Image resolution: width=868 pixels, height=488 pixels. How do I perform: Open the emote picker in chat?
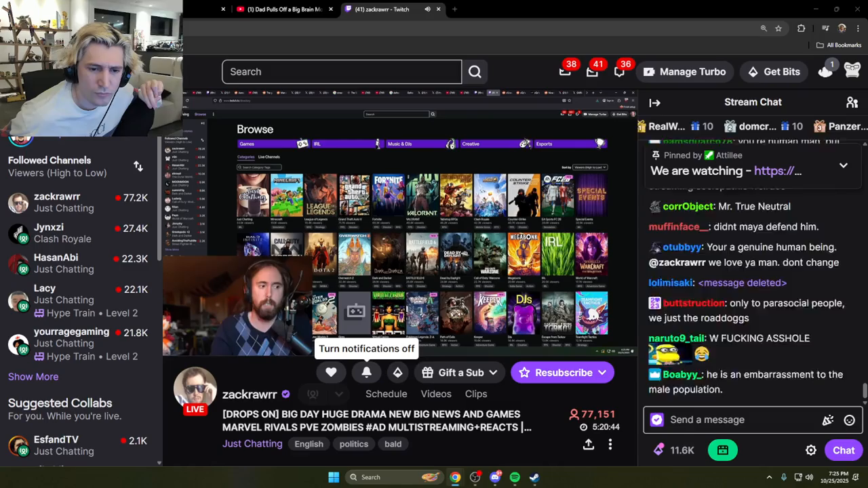click(849, 420)
